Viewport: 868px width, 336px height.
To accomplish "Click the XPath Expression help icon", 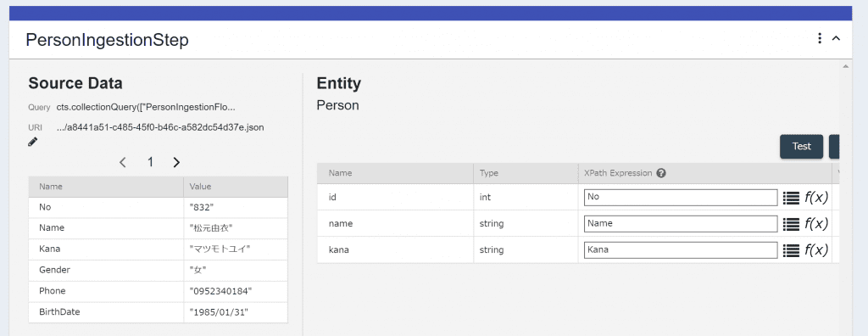I will [x=661, y=173].
